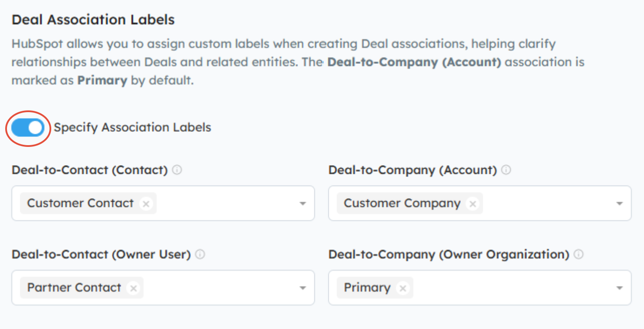Viewport: 644px width, 329px height.
Task: Open Deal-to-Company (Owner Organization) dropdown arrow
Action: [x=620, y=288]
